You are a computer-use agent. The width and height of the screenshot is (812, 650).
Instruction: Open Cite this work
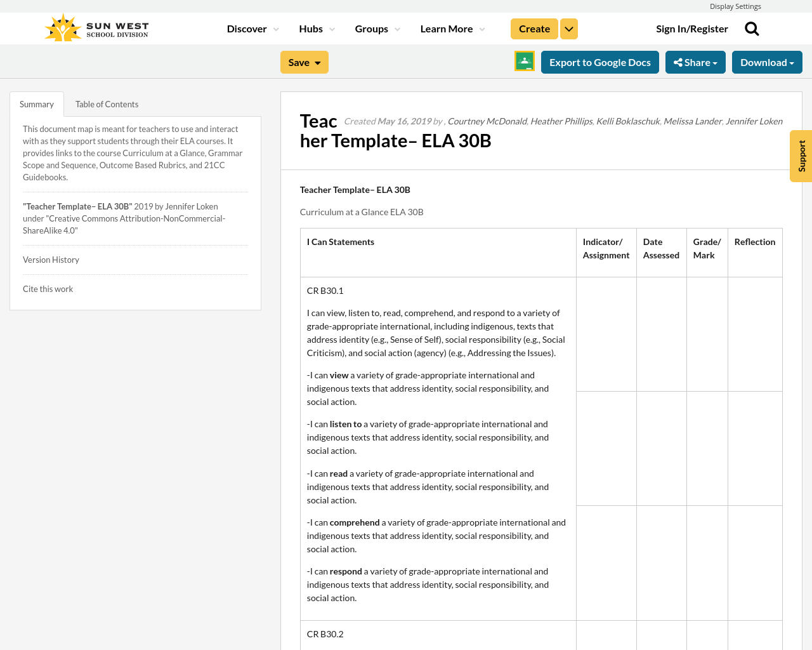click(x=48, y=288)
